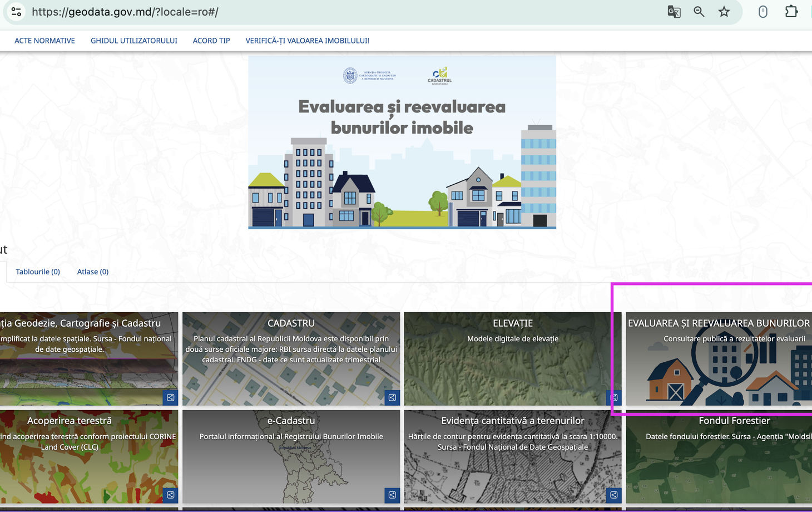
Task: Share the Evidența cantitativă a terenurilor card
Action: click(x=613, y=495)
